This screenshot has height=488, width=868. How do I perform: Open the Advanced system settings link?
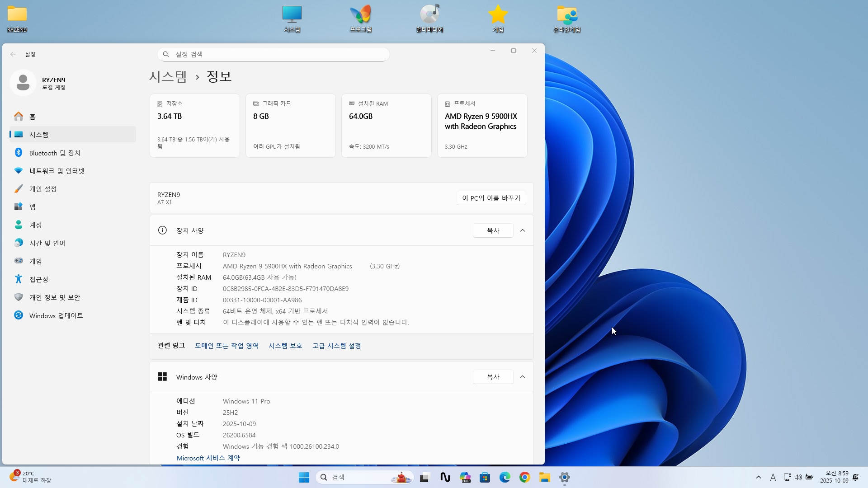coord(336,346)
